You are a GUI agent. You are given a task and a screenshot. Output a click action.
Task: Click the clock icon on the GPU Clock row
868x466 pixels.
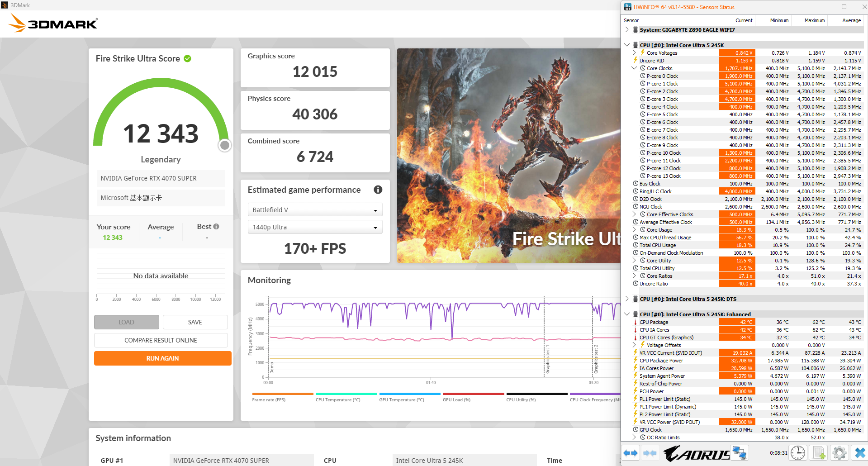click(635, 430)
